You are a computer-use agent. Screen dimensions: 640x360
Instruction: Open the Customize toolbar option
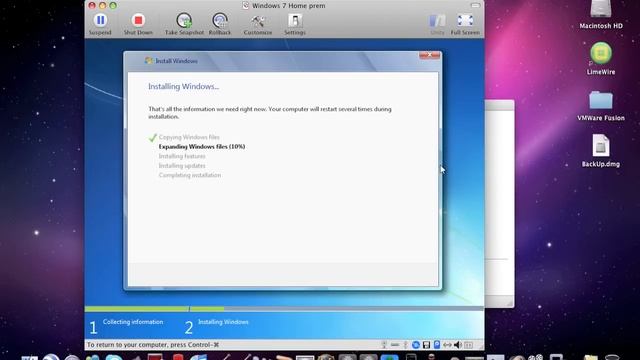[x=258, y=24]
